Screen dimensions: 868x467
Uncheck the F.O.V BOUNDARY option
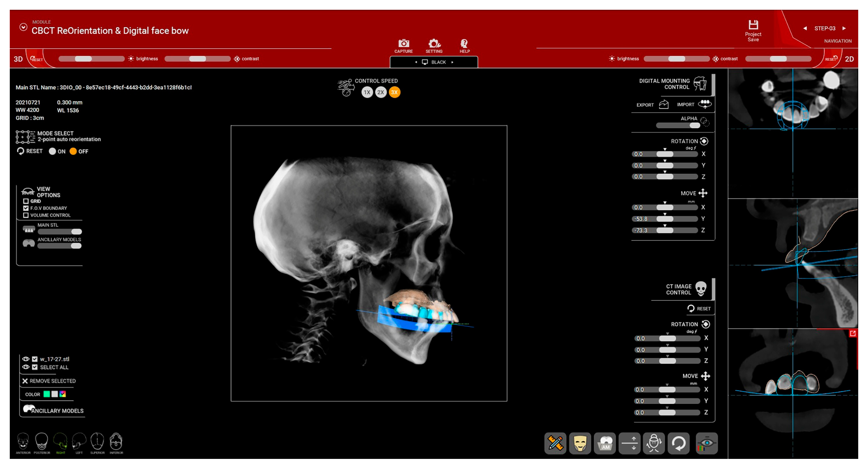pyautogui.click(x=26, y=208)
